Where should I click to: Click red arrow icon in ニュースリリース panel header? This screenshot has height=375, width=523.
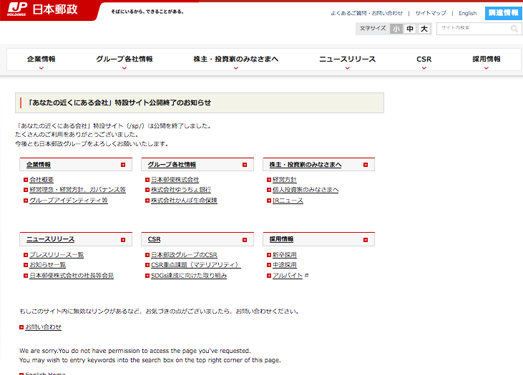pos(123,240)
